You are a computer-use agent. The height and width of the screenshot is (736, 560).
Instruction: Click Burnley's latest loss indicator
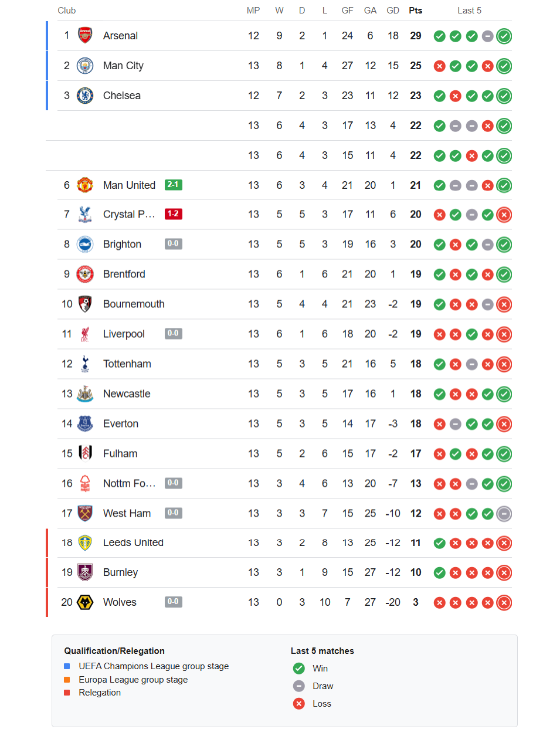point(504,572)
